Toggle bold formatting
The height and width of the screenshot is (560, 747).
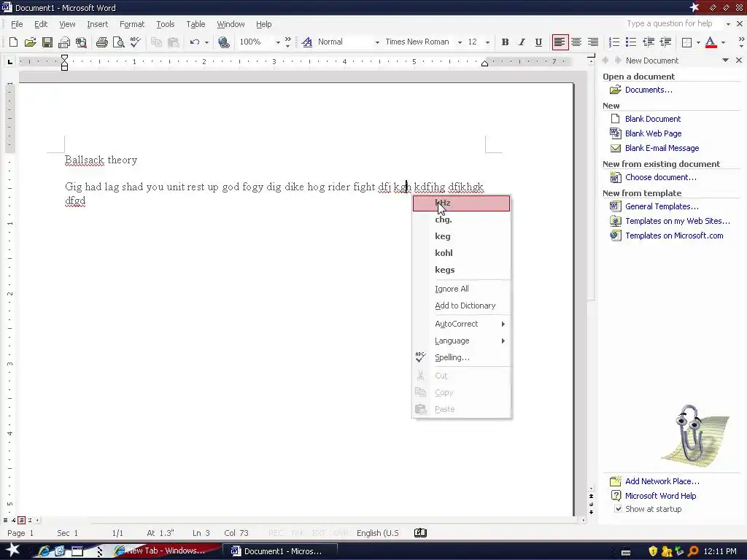point(505,42)
